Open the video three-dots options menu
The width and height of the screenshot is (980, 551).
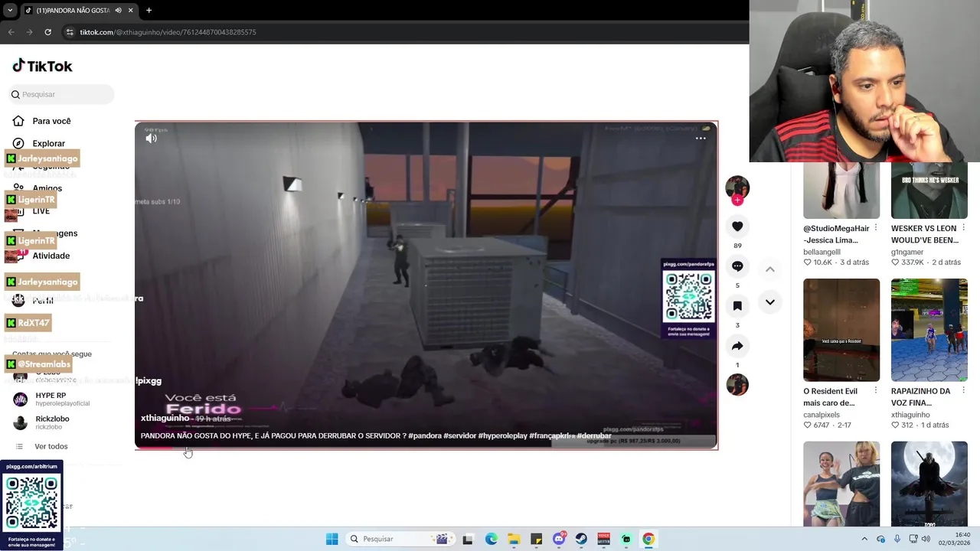tap(701, 139)
